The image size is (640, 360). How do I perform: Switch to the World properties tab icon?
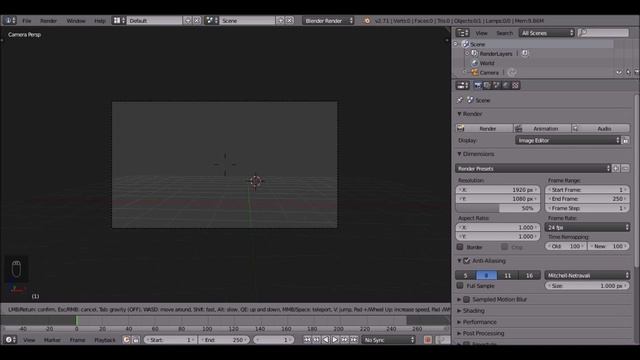tap(506, 85)
